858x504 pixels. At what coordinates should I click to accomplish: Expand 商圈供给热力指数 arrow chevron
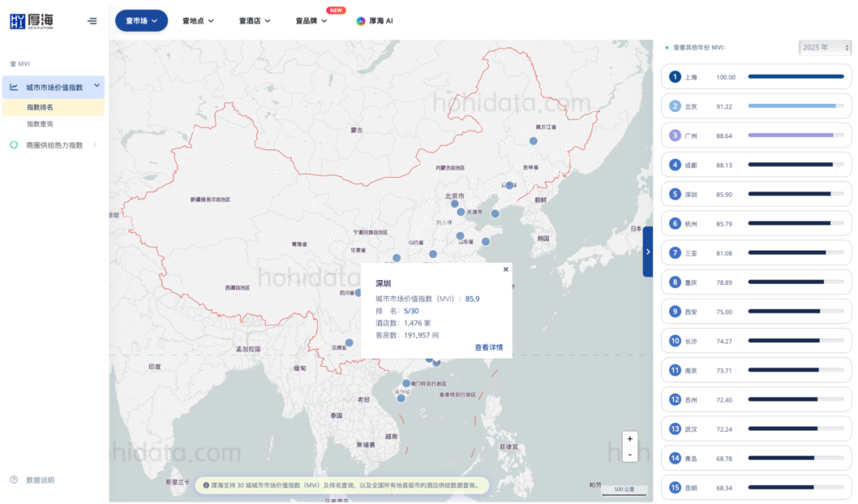[95, 145]
